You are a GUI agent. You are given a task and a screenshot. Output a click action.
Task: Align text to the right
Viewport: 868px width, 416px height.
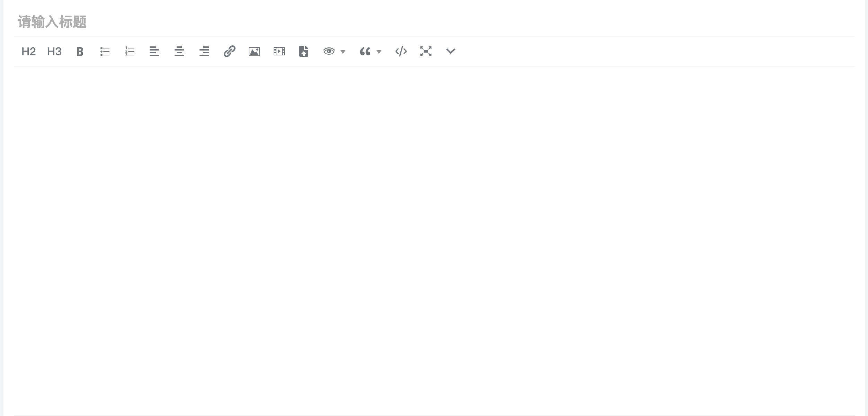pos(204,52)
